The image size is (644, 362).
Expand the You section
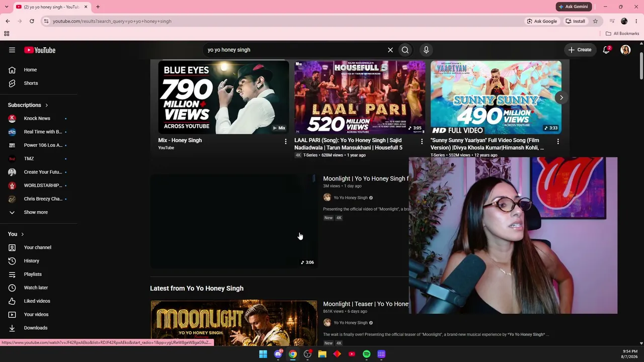point(16,234)
